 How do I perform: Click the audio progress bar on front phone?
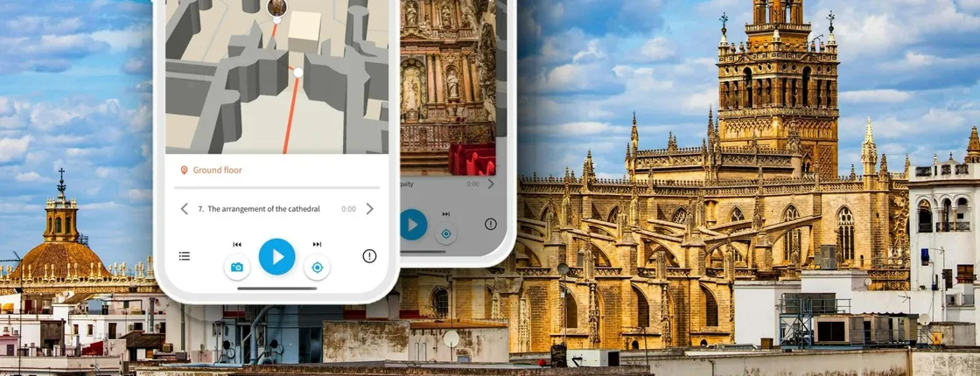tap(276, 187)
